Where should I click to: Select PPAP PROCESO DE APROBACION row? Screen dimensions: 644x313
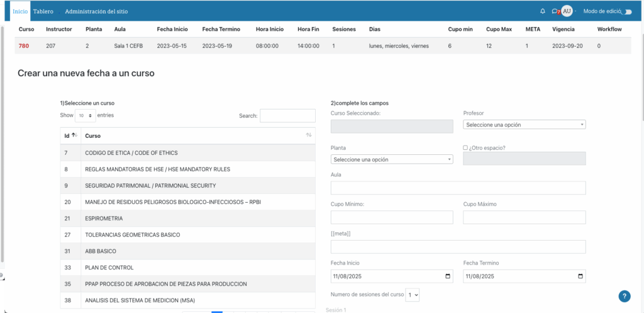pos(187,284)
